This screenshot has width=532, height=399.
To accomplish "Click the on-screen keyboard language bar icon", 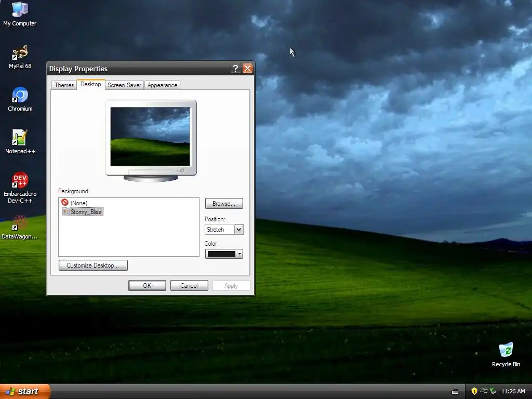I will [455, 392].
